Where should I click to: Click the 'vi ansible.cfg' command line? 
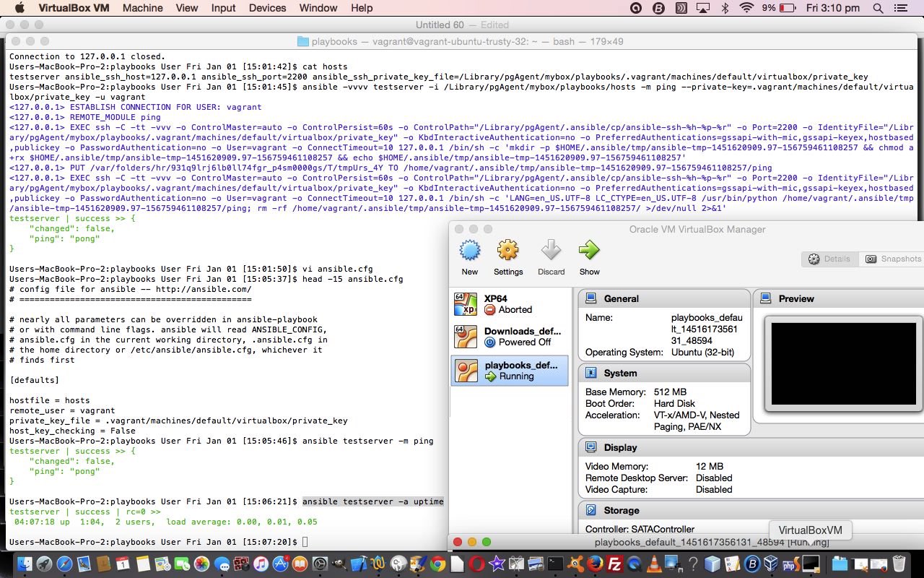191,269
